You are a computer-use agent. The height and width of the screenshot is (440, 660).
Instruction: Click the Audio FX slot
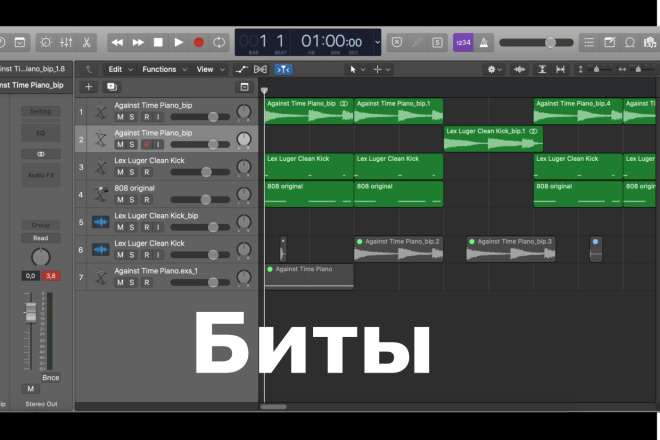coord(41,175)
